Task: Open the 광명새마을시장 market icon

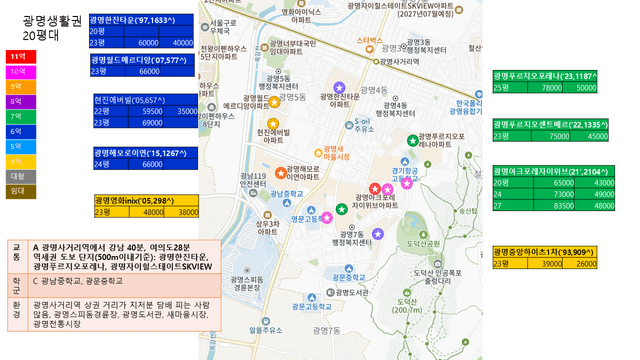Action: pyautogui.click(x=318, y=153)
